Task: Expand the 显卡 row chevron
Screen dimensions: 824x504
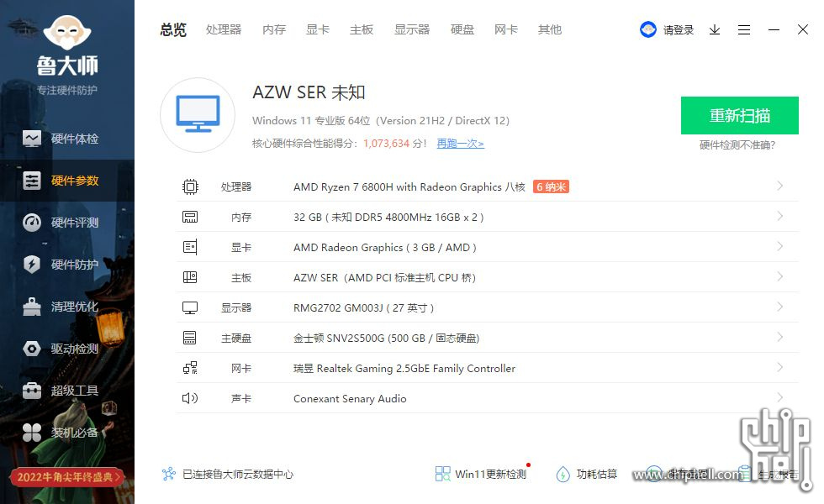Action: tap(780, 246)
